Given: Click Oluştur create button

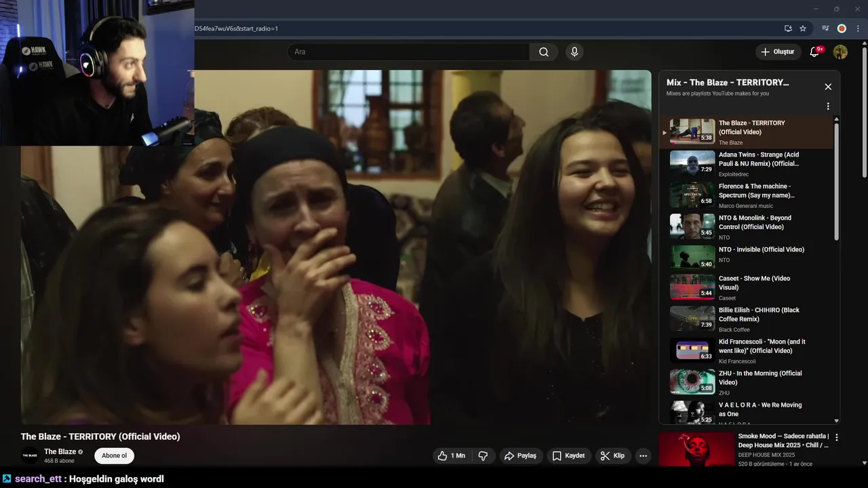Looking at the screenshot, I should pyautogui.click(x=778, y=52).
